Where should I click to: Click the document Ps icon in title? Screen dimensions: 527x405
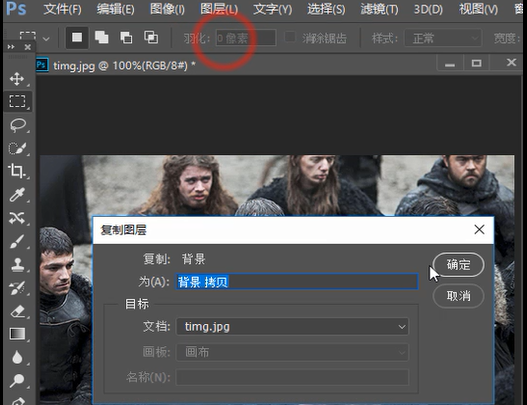42,65
